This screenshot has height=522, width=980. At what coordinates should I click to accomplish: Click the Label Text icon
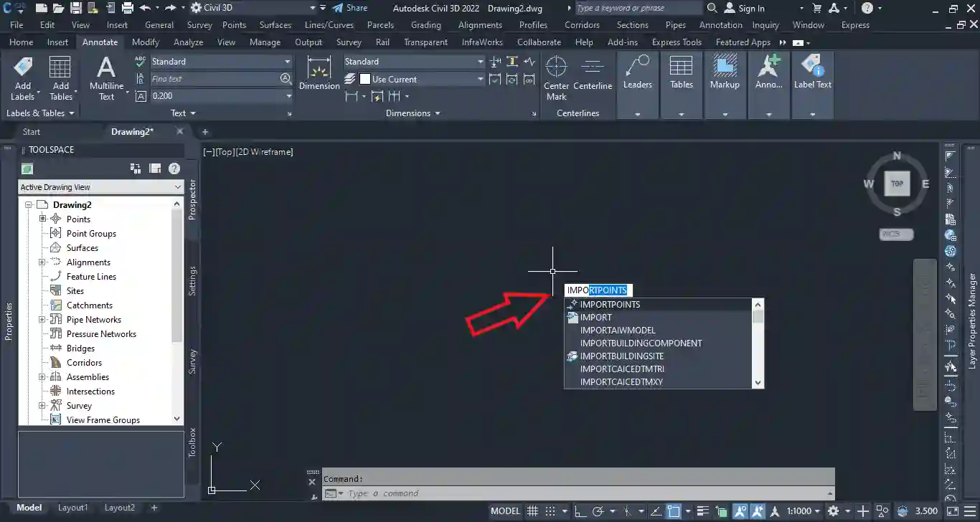pyautogui.click(x=812, y=67)
